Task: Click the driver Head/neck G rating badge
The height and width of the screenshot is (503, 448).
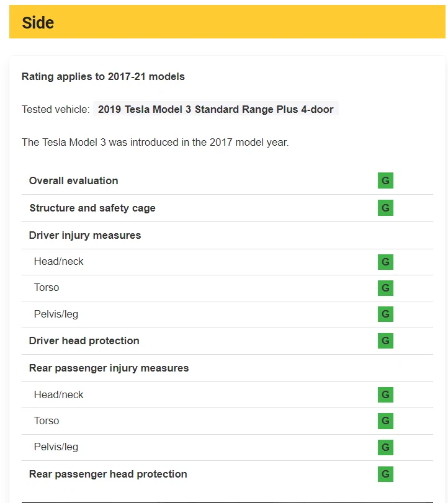Action: [x=385, y=262]
